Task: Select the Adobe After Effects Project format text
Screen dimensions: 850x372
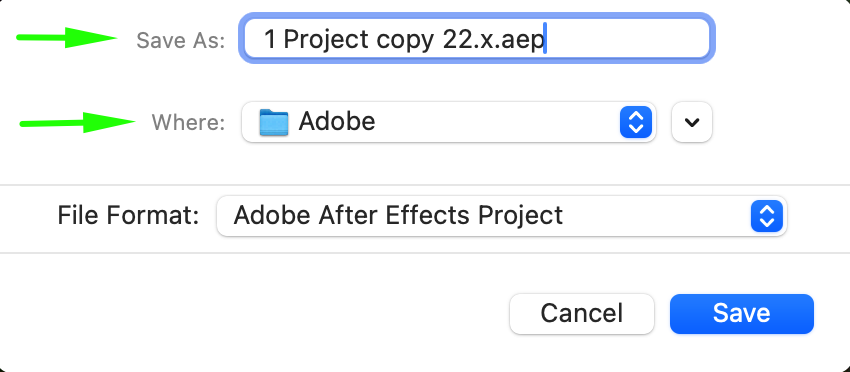Action: coord(398,215)
